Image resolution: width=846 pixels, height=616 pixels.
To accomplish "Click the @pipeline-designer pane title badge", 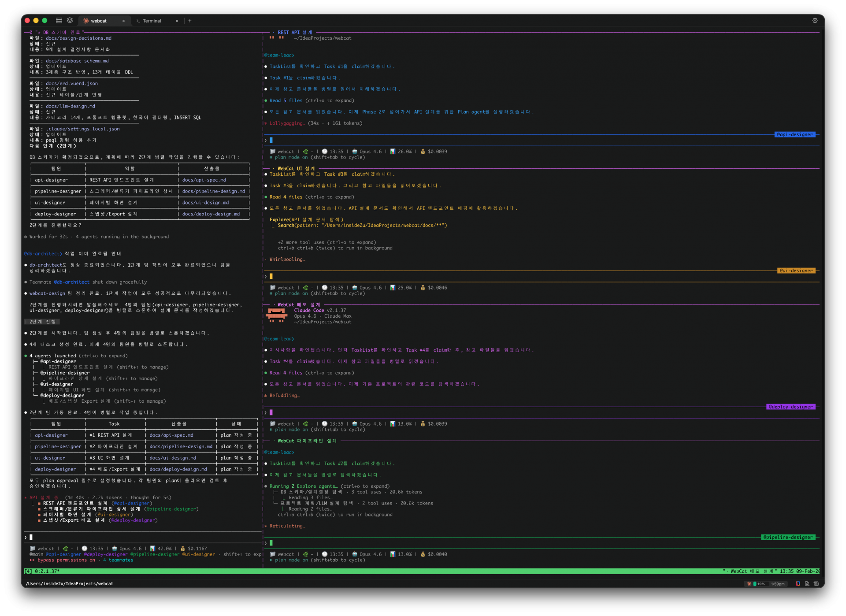I will (x=788, y=537).
